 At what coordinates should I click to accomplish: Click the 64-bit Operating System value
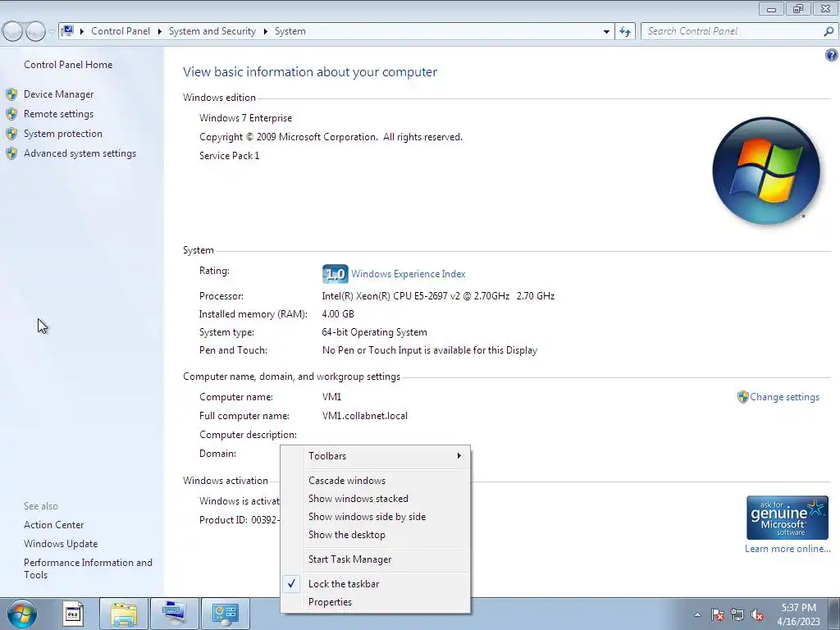click(374, 332)
